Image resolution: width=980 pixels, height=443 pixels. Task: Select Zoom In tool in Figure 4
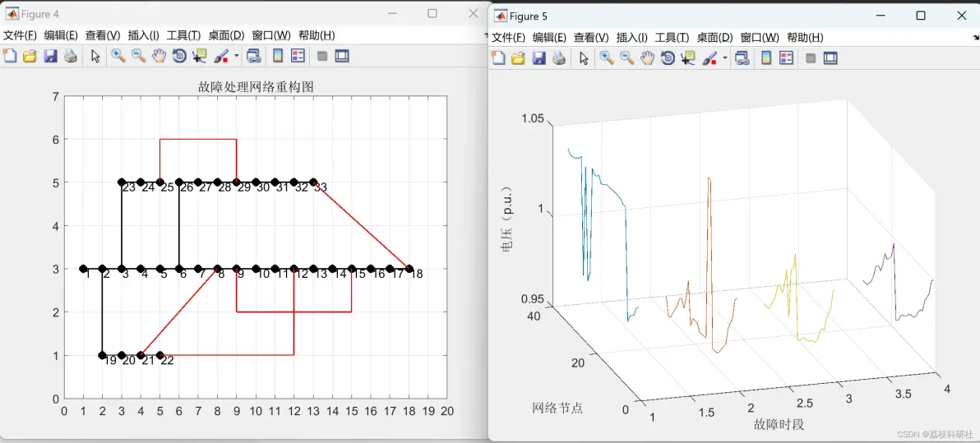118,56
